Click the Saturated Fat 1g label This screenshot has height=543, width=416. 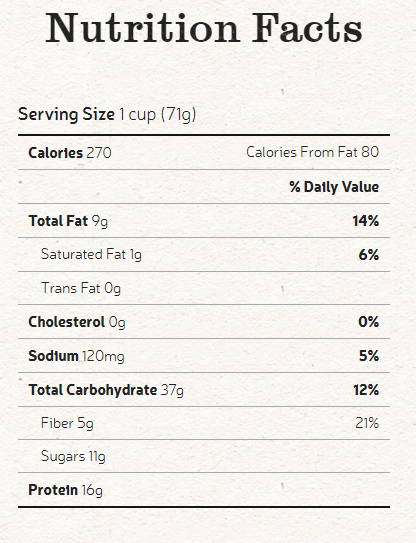(x=91, y=255)
